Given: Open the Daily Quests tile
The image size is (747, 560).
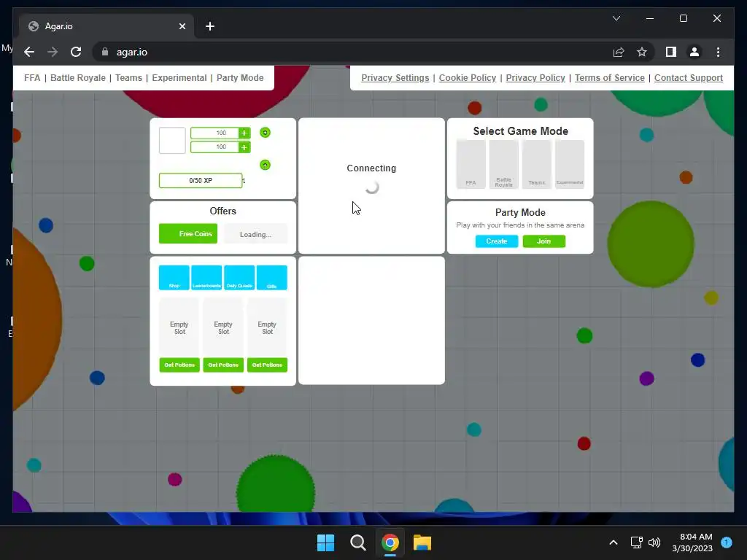Looking at the screenshot, I should tap(239, 278).
